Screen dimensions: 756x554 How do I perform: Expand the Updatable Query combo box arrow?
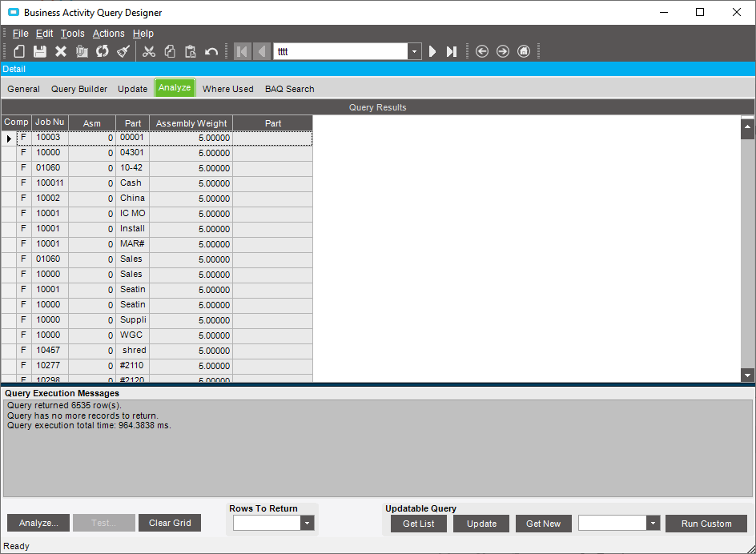[653, 523]
